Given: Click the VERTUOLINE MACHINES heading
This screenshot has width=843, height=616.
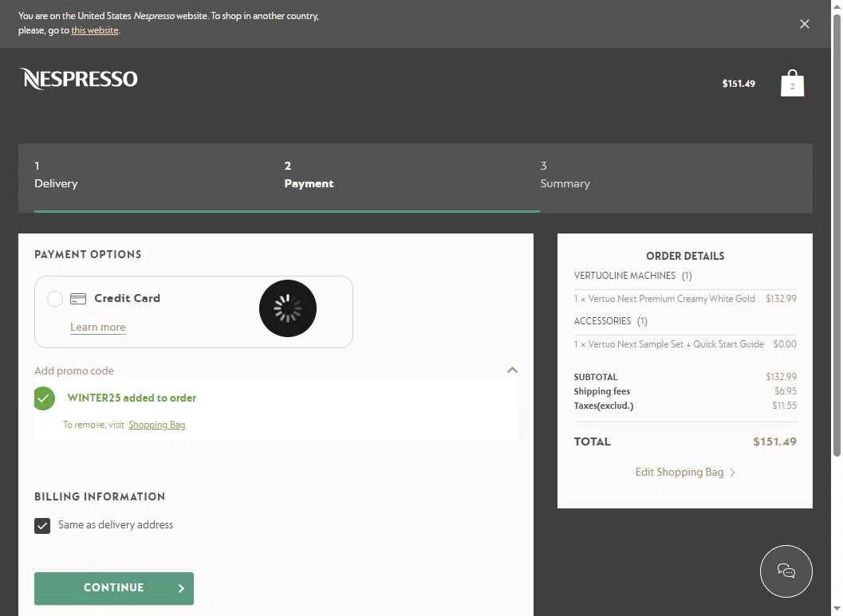Looking at the screenshot, I should point(632,276).
